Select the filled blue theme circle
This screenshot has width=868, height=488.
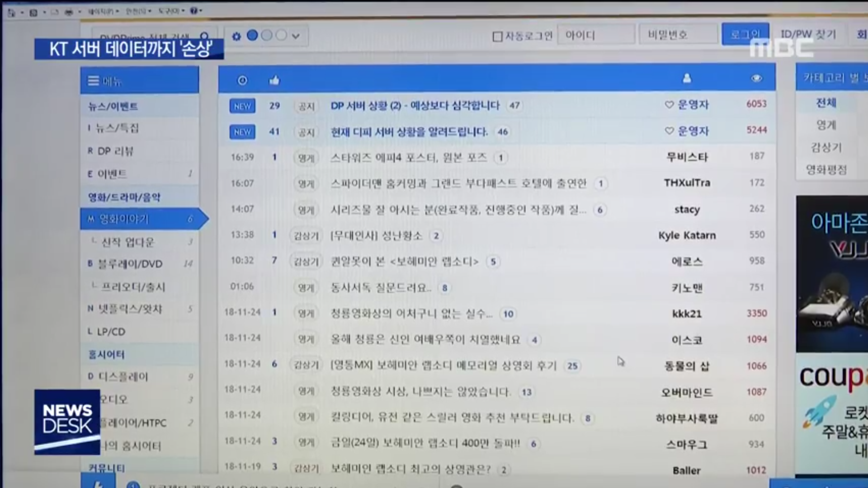click(x=252, y=35)
